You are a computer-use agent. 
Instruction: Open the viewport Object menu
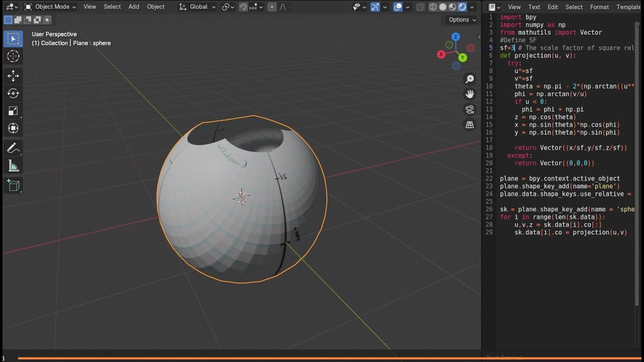pyautogui.click(x=155, y=7)
